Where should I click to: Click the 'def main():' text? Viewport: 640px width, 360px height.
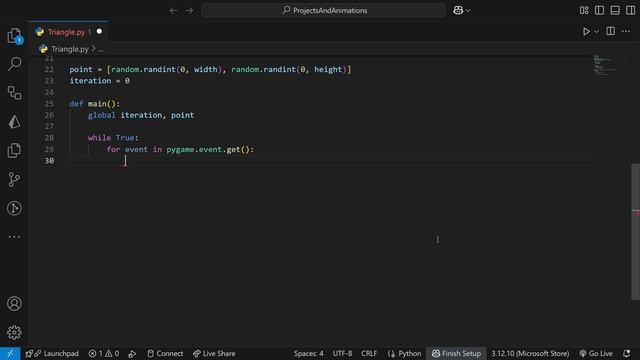pyautogui.click(x=95, y=104)
